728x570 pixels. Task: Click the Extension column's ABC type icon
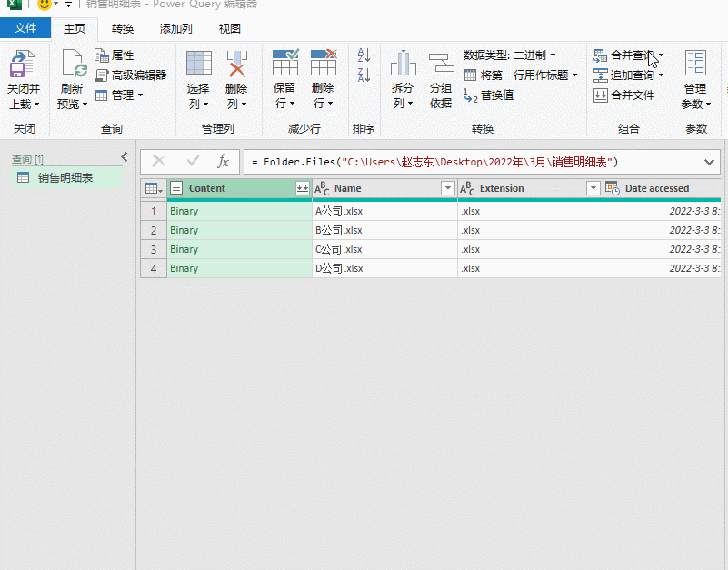coord(467,188)
